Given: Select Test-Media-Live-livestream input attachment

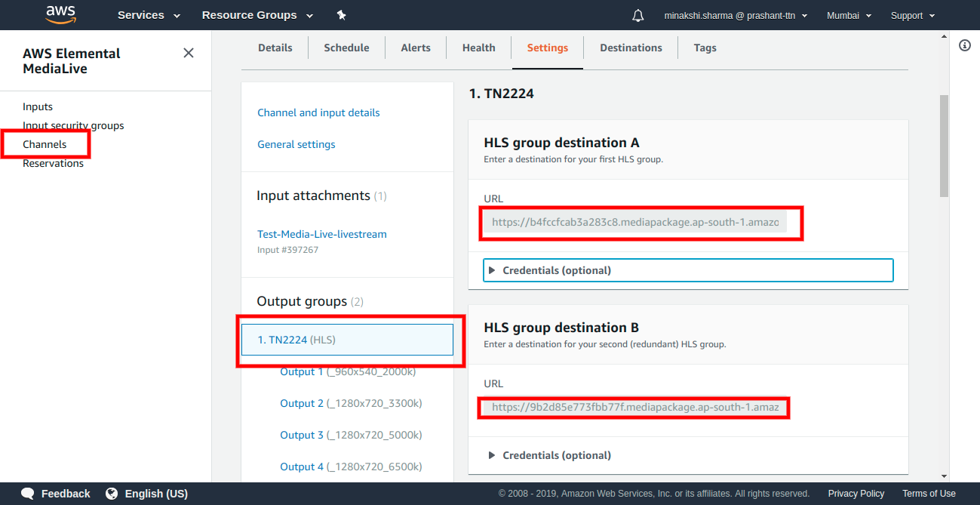Looking at the screenshot, I should (x=322, y=234).
